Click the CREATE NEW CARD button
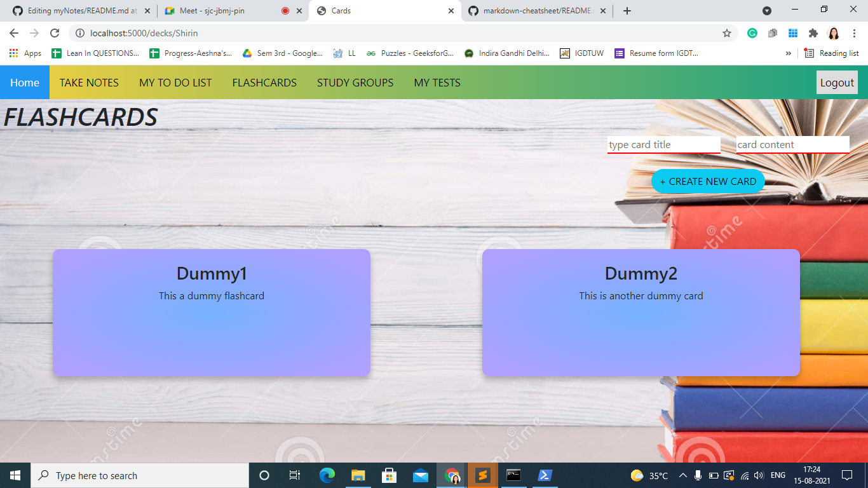This screenshot has height=488, width=868. [708, 181]
